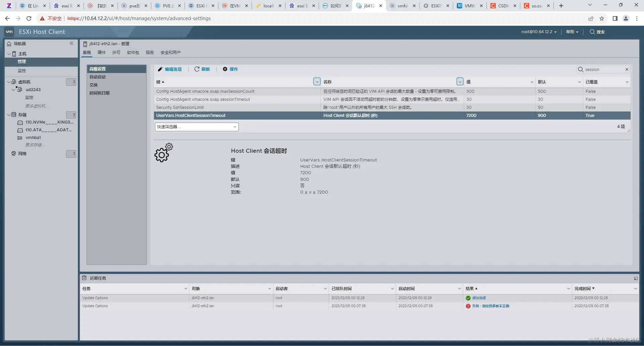
Task: Click the not secure warning icon
Action: [x=42, y=18]
